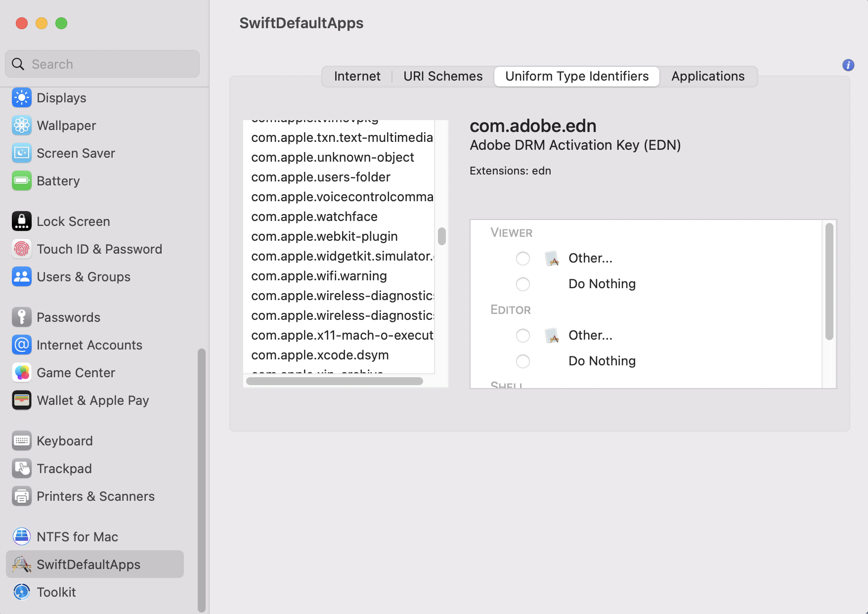Select the Keyboard icon in sidebar
This screenshot has width=868, height=614.
tap(22, 441)
